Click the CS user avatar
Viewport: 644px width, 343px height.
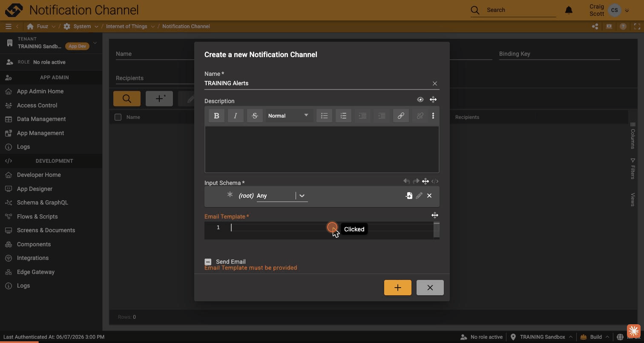pos(614,10)
